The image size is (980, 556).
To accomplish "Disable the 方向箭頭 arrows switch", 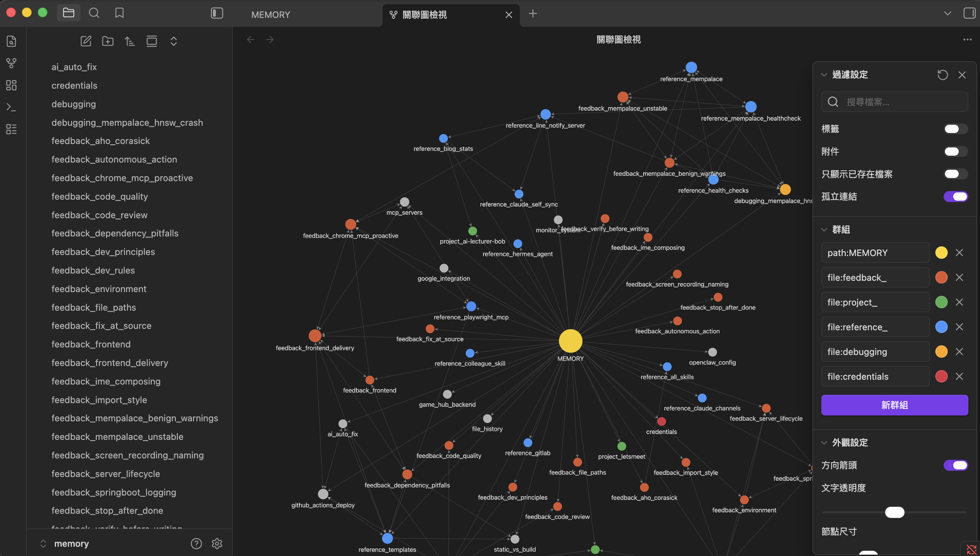I will point(955,465).
